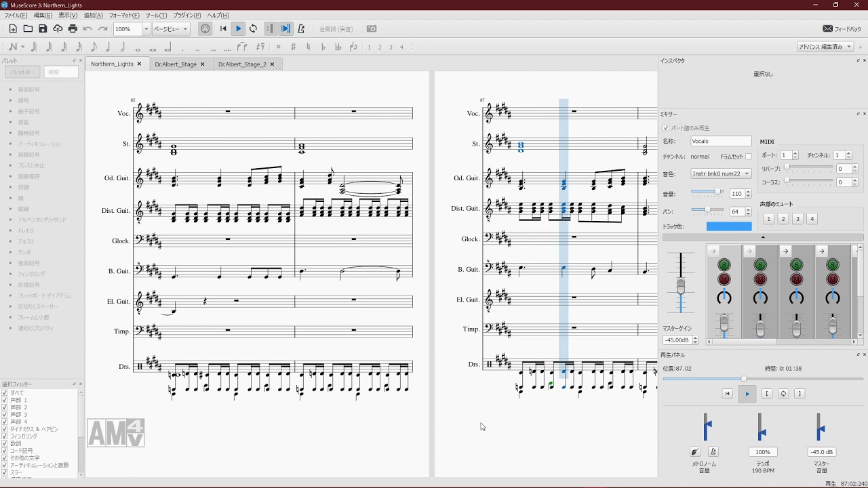Click play in the 再生パネル

pos(747,394)
